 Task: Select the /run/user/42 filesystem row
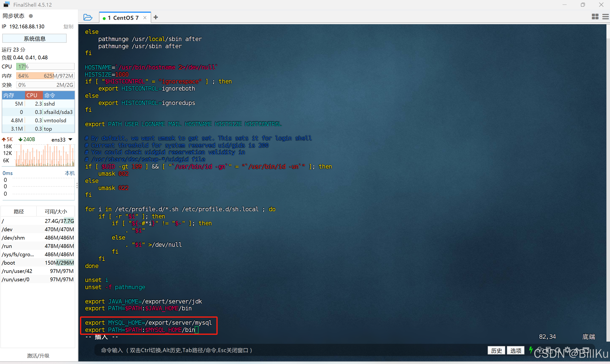38,271
